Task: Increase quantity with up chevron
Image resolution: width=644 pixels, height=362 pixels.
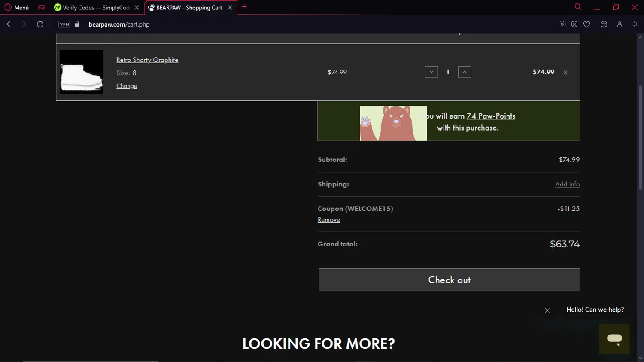Action: click(x=465, y=72)
